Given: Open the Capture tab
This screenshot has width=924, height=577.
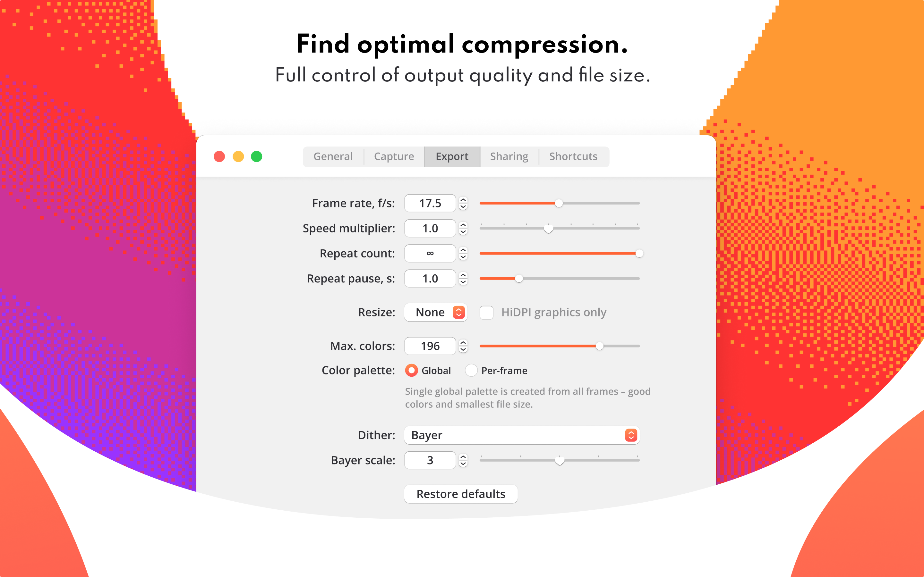Looking at the screenshot, I should 394,156.
